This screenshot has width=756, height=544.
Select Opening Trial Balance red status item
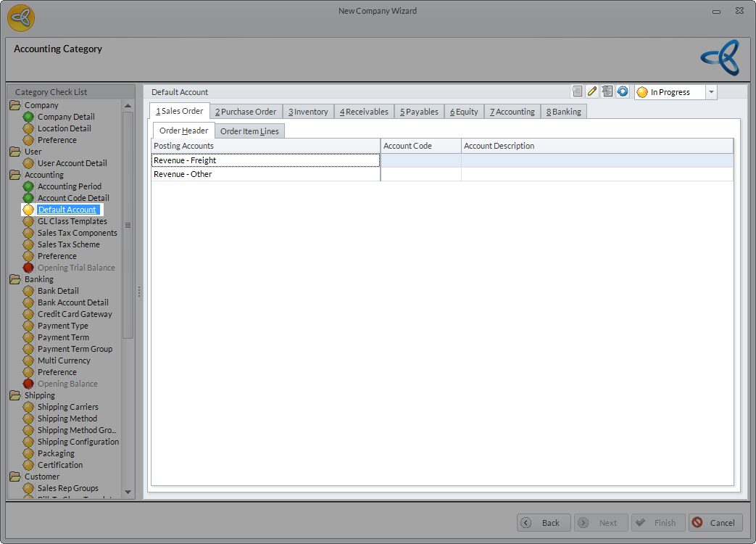tap(76, 268)
